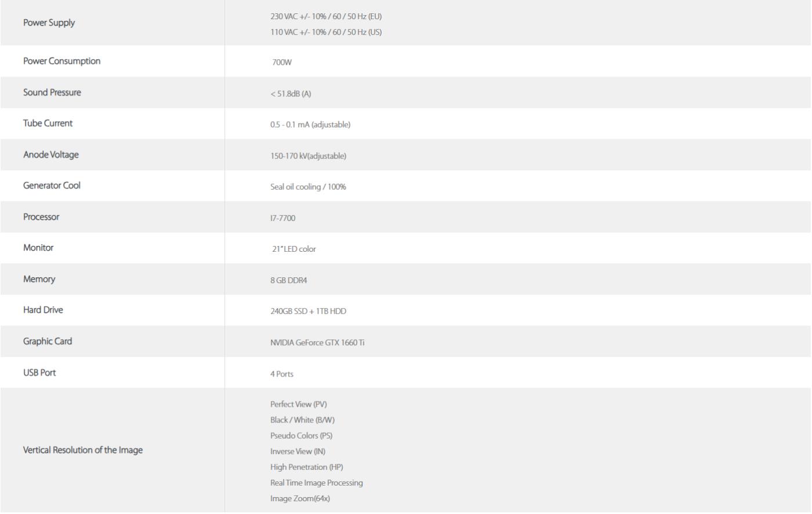Select the 230 VAC EU power supply text

pos(326,16)
